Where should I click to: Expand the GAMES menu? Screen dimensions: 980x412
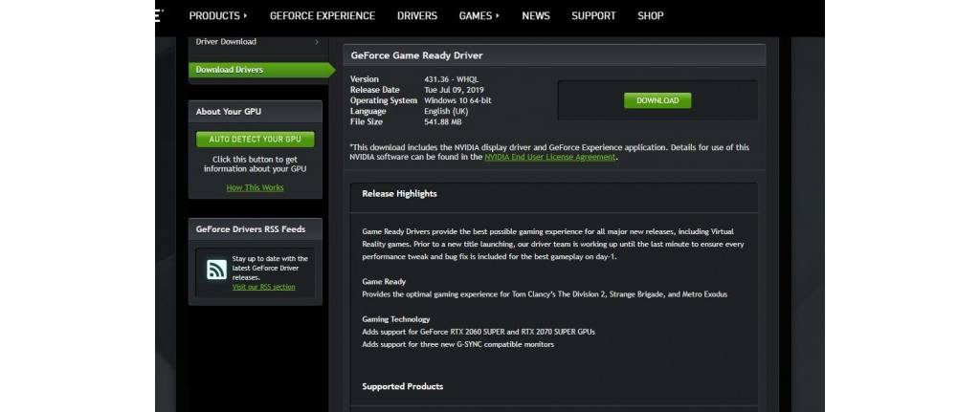click(479, 15)
